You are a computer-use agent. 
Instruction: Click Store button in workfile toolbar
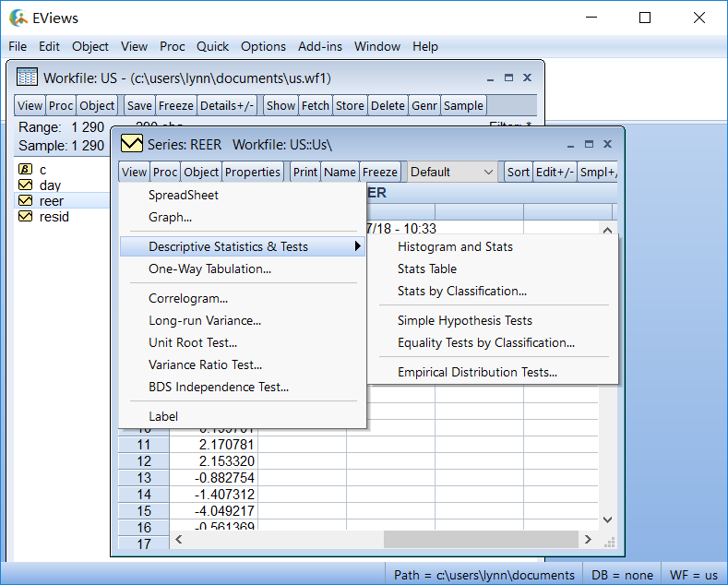pyautogui.click(x=350, y=105)
